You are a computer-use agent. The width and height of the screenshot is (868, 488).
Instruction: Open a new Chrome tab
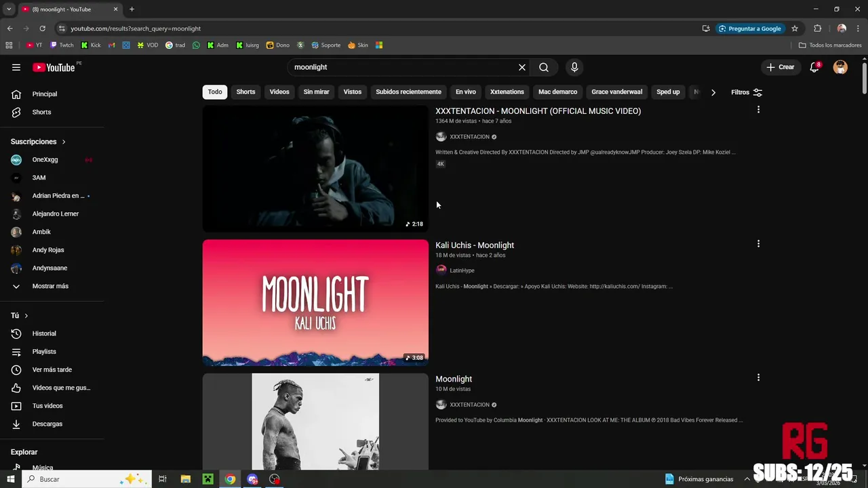tap(132, 9)
